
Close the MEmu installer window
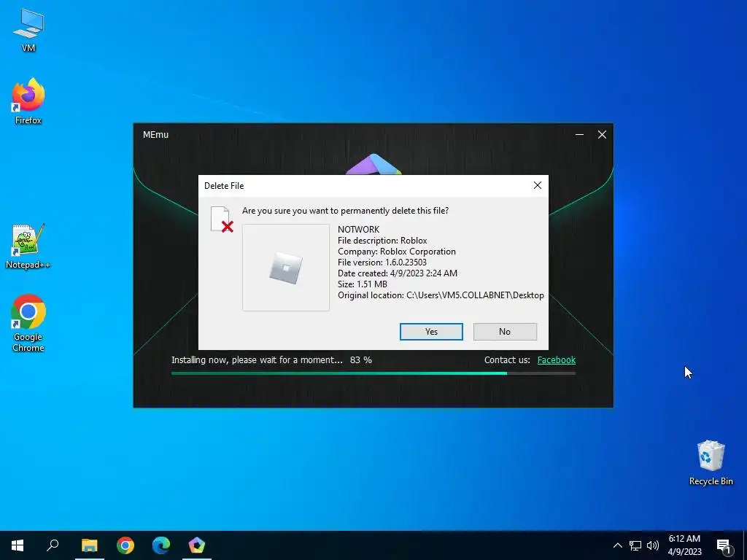tap(602, 135)
